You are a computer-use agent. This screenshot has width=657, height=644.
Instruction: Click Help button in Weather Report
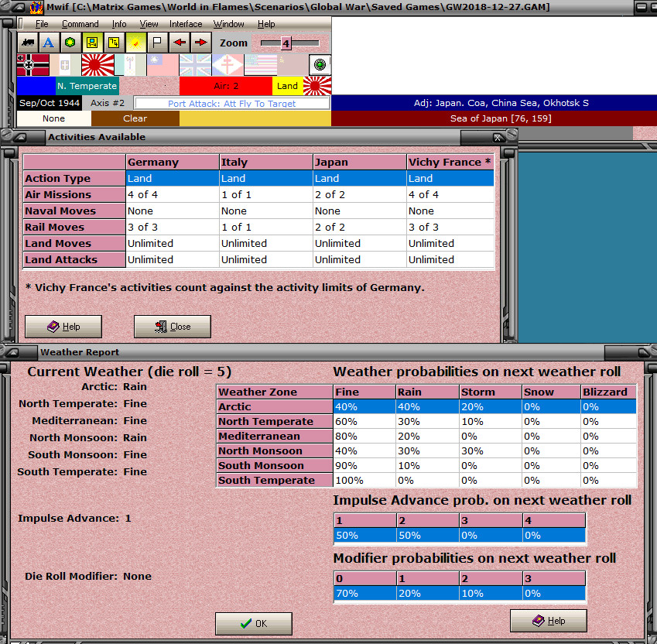[x=549, y=621]
